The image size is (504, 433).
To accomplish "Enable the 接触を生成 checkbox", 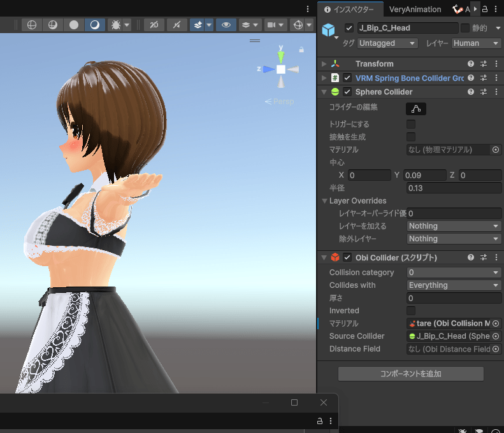I will [411, 137].
